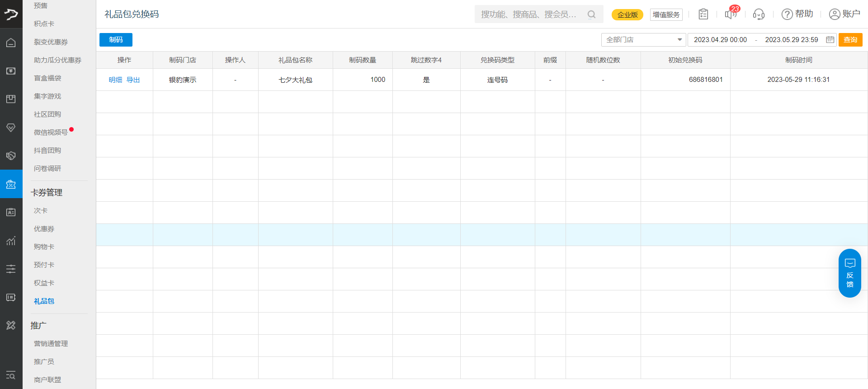Select the 银豹演示 store cell
Screen dimensions: 868x389
tap(183, 80)
